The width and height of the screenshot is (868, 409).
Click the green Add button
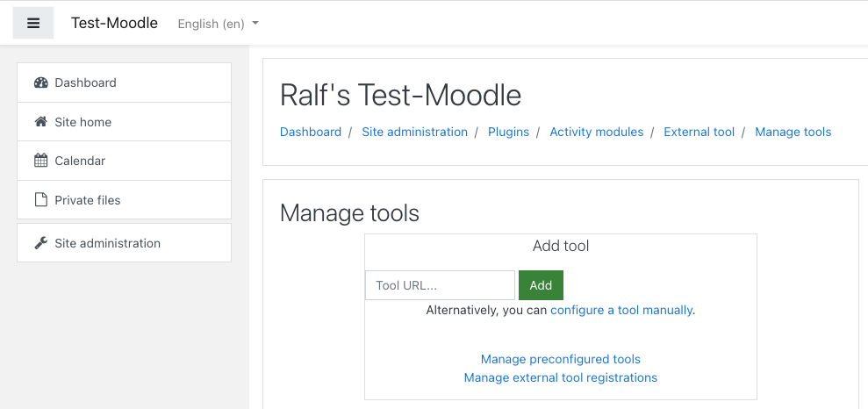point(541,285)
